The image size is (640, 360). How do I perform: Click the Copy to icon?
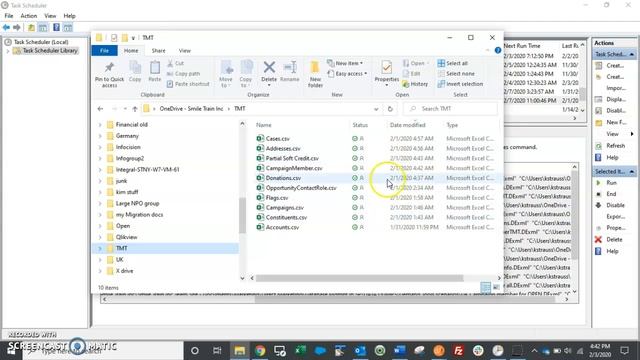(246, 67)
